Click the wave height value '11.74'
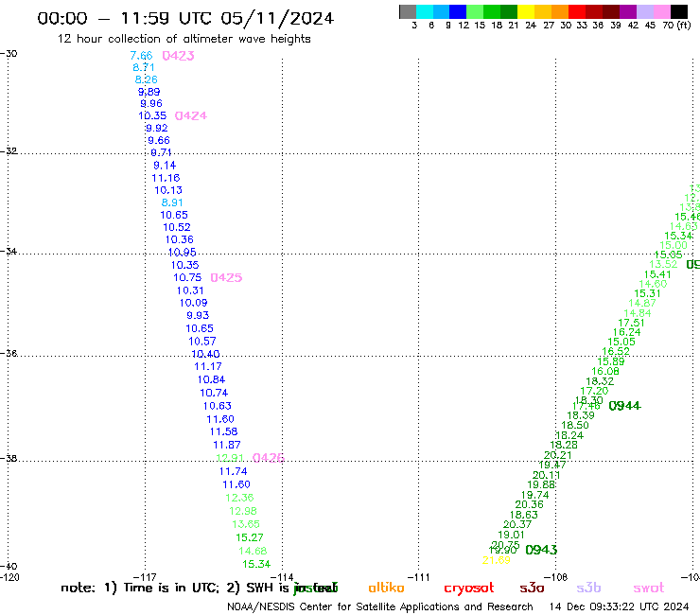This screenshot has width=700, height=615. [x=233, y=471]
